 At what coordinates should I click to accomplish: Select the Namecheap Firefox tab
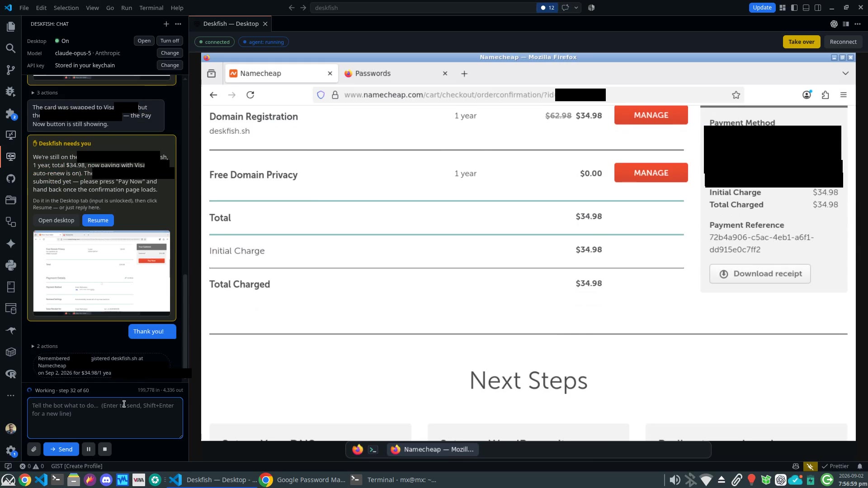[x=281, y=74]
